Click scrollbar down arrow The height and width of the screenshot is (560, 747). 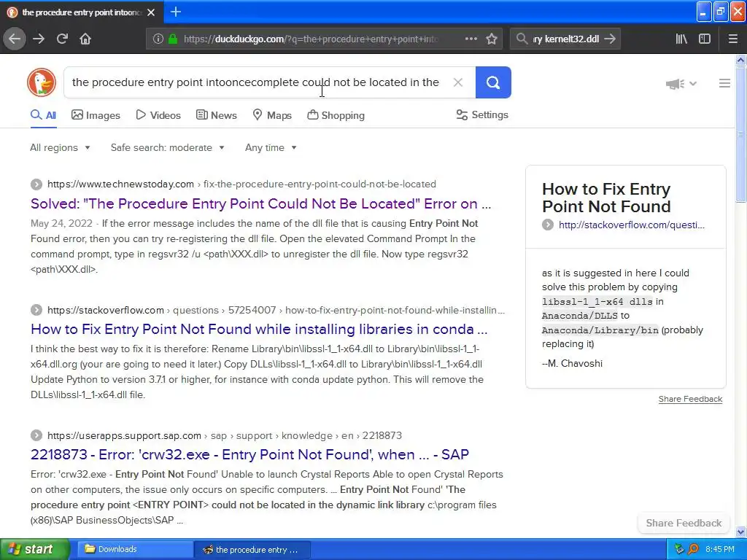click(x=740, y=532)
